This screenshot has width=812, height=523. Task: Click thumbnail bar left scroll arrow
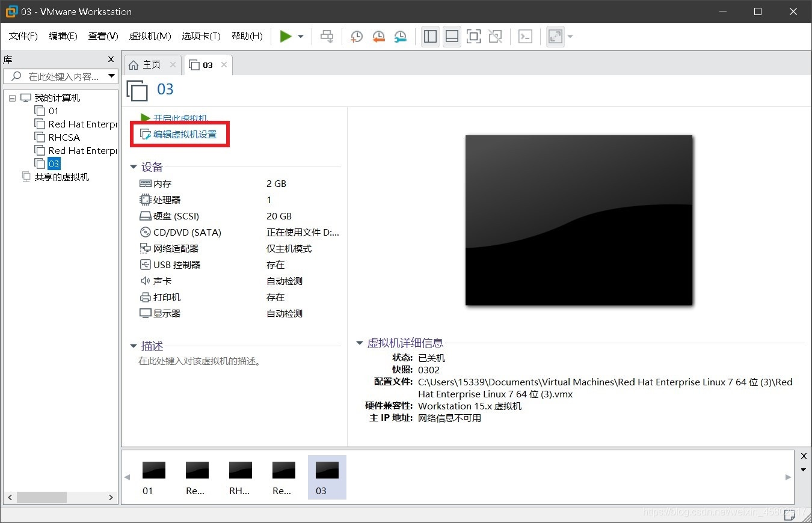click(127, 477)
